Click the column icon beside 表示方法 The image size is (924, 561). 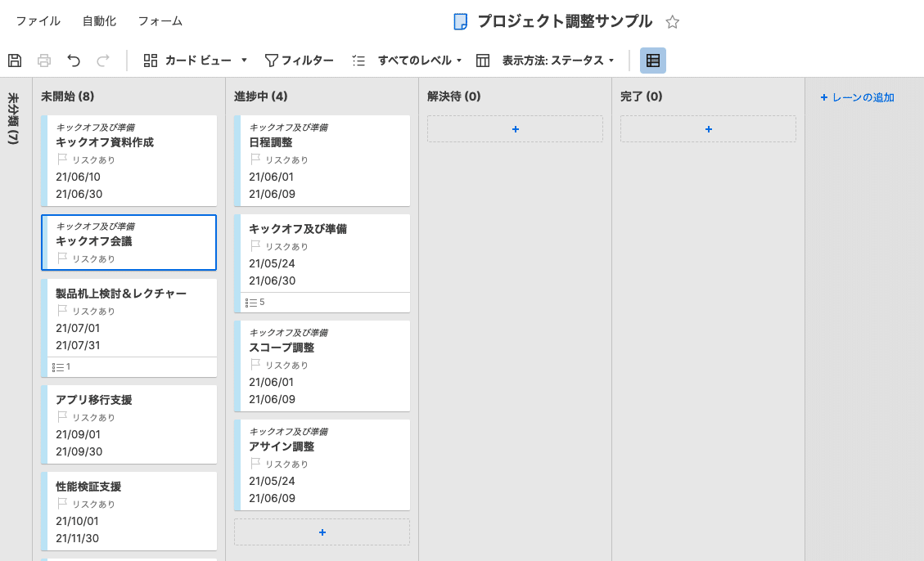click(x=483, y=60)
